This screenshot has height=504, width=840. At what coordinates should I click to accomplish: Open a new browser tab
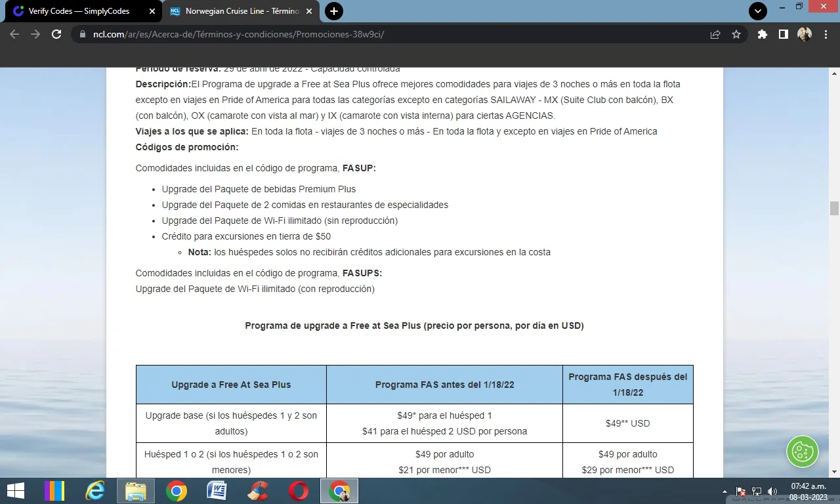[x=334, y=11]
